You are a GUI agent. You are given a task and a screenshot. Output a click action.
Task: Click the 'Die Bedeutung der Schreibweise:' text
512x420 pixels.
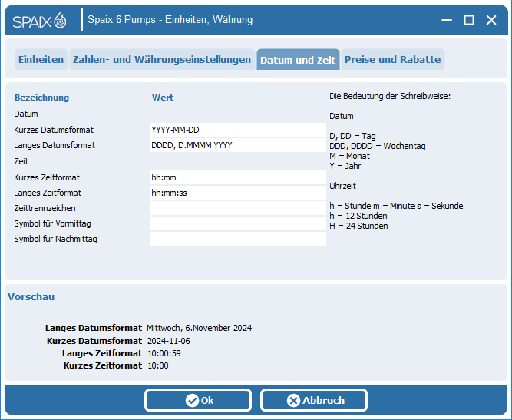tap(390, 96)
